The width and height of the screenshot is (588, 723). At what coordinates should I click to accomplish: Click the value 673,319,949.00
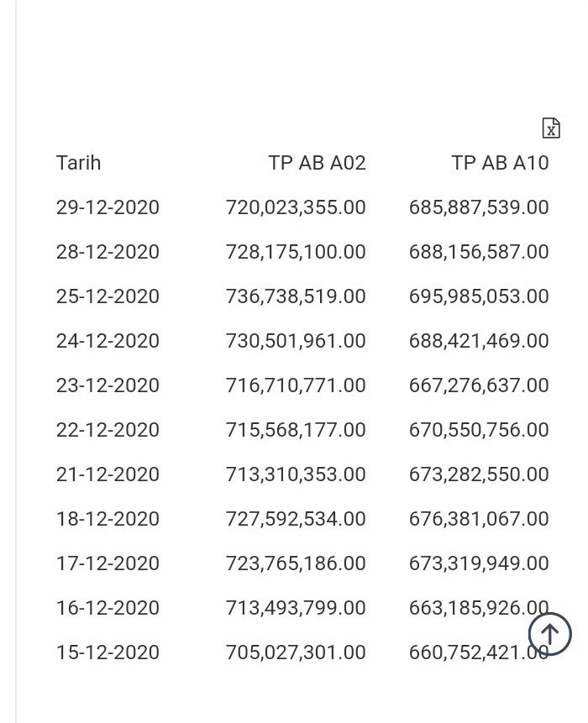click(479, 563)
